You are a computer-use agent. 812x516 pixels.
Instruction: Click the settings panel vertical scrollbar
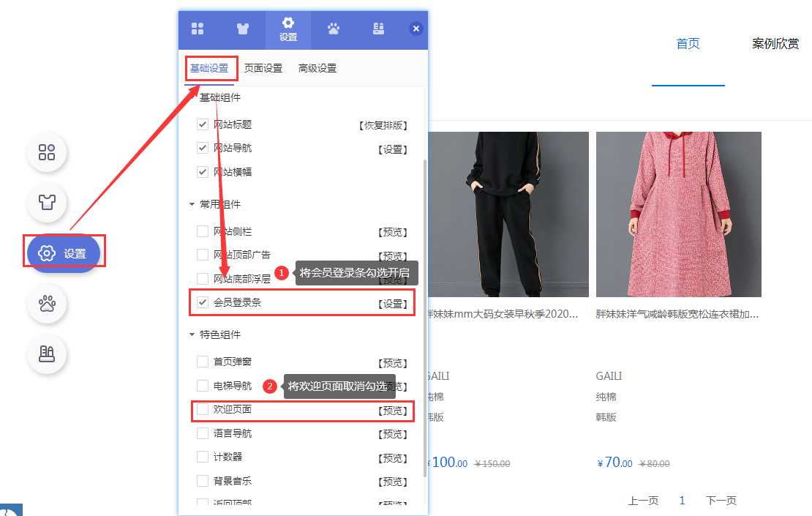[425, 318]
